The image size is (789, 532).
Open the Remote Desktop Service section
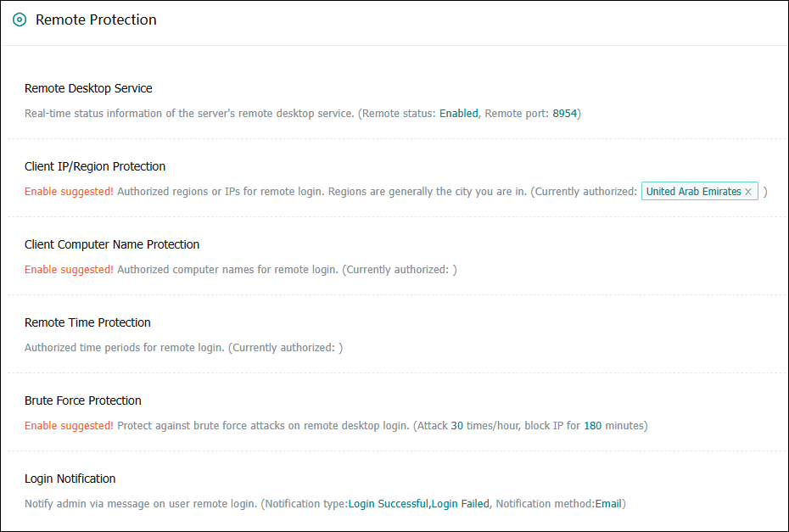pyautogui.click(x=88, y=88)
